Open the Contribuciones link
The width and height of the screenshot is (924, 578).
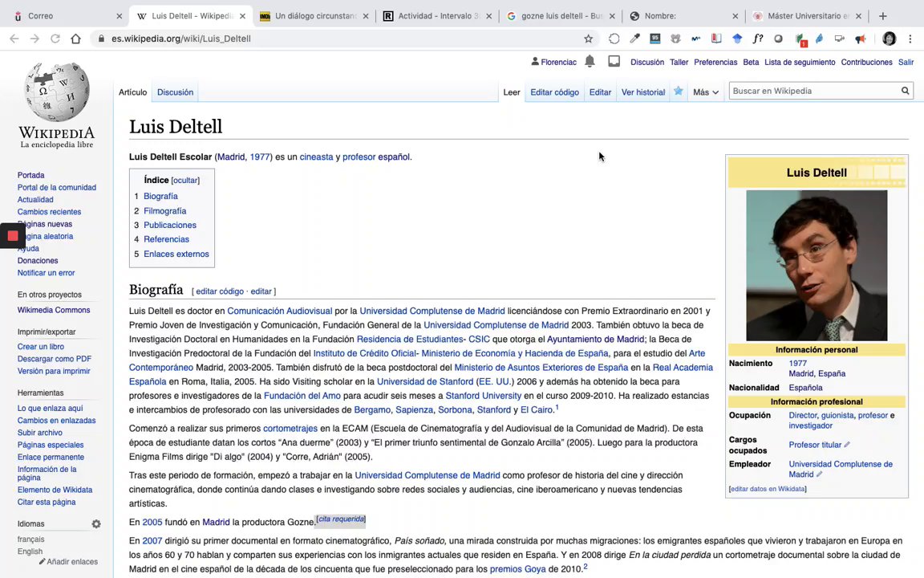[866, 62]
